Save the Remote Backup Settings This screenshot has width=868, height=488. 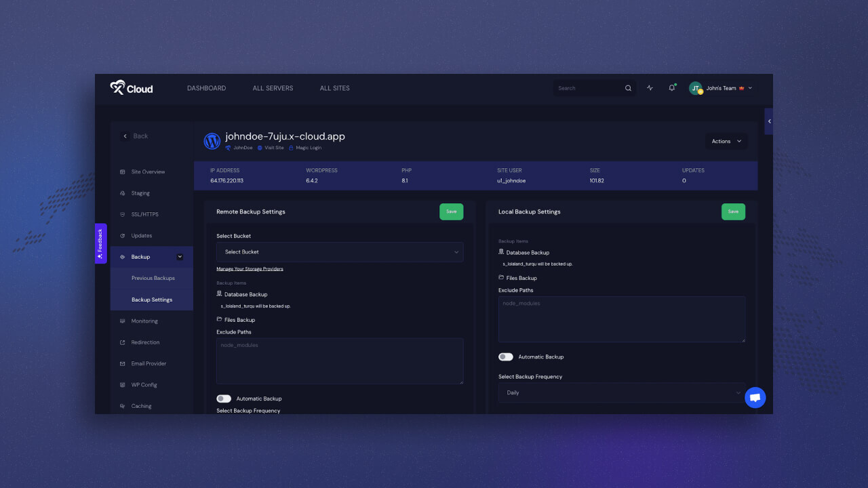tap(452, 211)
